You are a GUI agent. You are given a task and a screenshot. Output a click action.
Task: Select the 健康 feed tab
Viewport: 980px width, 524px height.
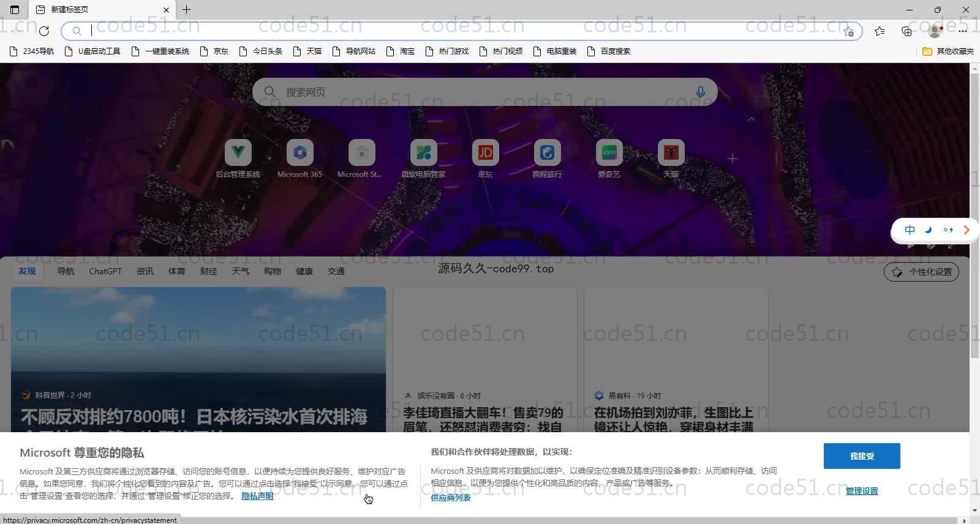click(304, 271)
